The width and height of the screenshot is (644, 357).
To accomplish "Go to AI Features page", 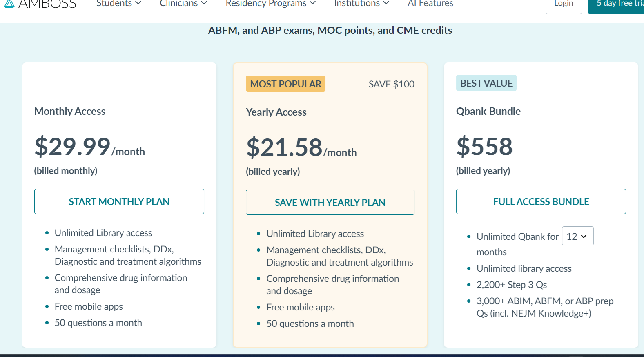I will (x=430, y=4).
